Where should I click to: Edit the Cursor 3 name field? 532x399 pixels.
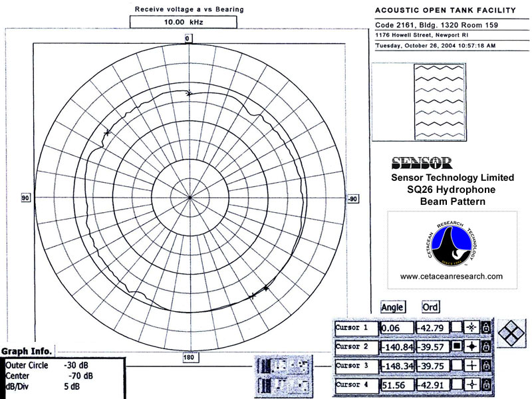pyautogui.click(x=356, y=366)
